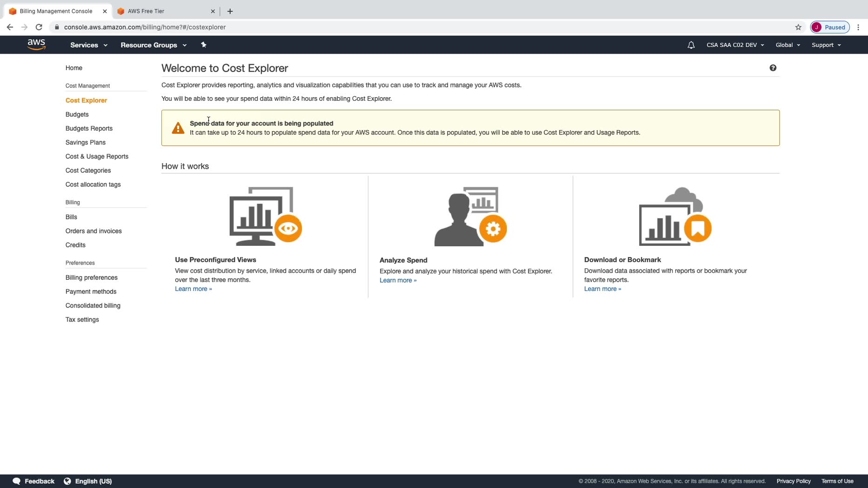
Task: Click the browser back arrow
Action: pos(10,27)
